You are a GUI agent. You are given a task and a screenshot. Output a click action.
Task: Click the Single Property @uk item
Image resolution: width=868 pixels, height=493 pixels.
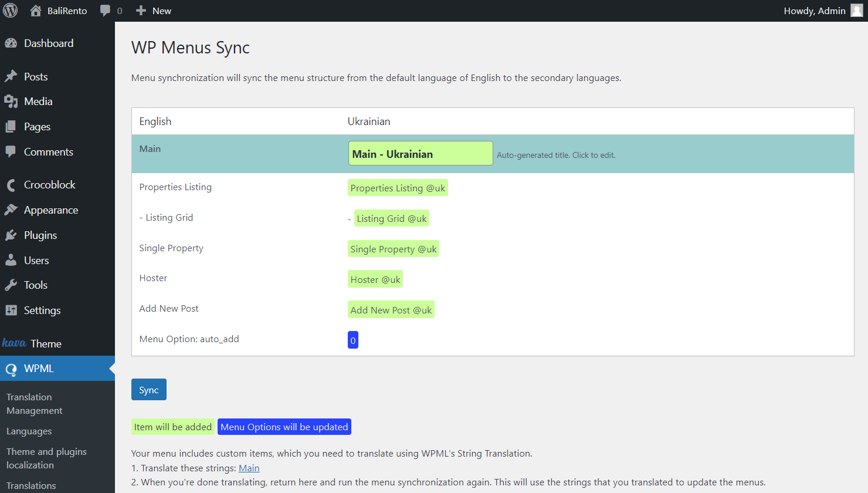coord(394,249)
